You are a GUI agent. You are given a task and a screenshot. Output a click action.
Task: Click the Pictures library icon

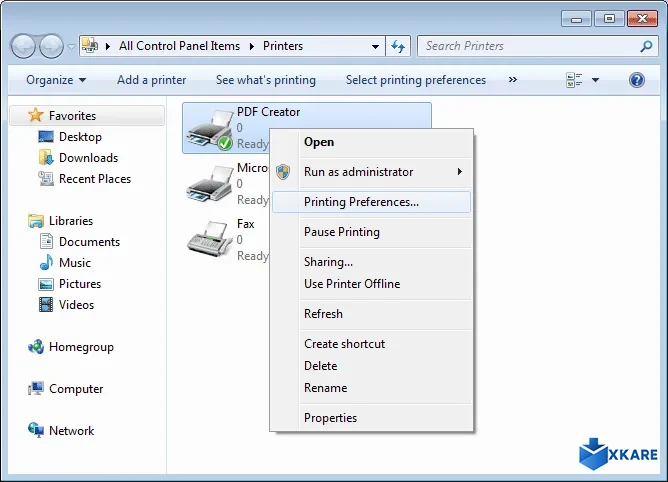pos(46,284)
